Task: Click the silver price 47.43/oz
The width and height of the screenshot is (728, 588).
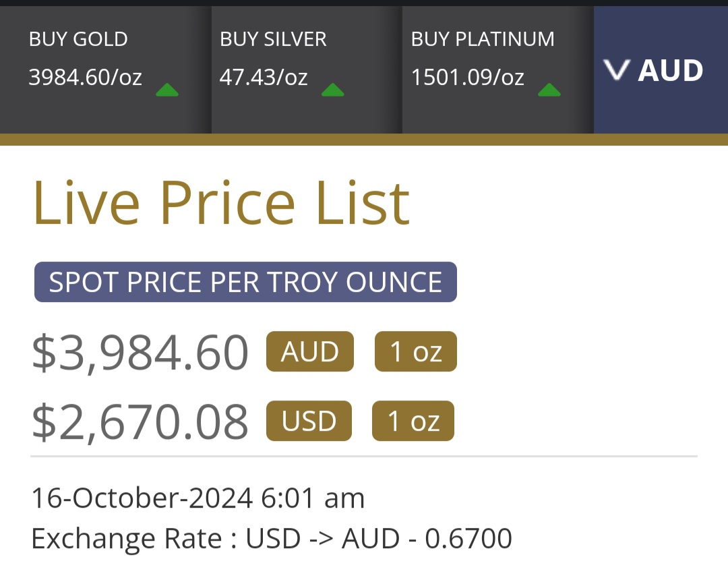Action: pyautogui.click(x=264, y=77)
